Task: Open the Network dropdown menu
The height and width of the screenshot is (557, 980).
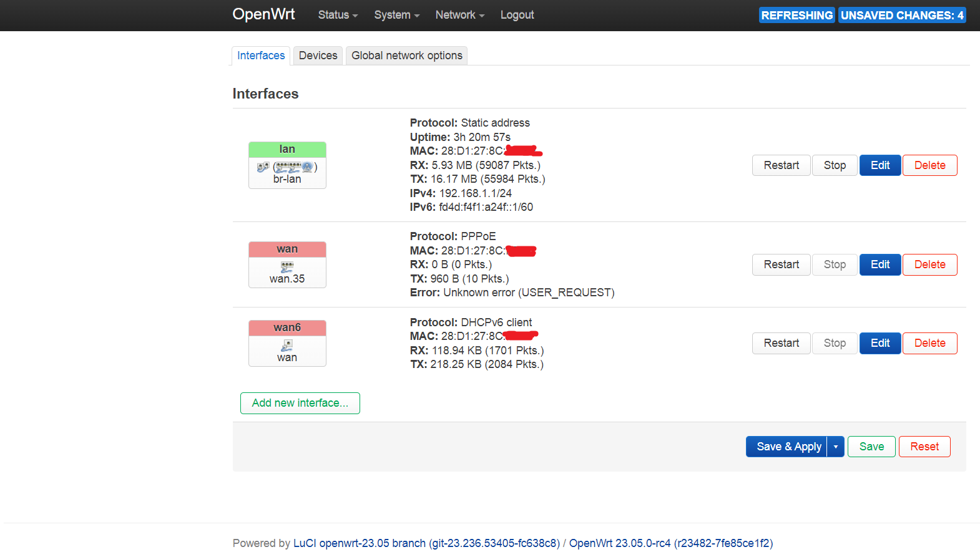Action: [x=460, y=15]
